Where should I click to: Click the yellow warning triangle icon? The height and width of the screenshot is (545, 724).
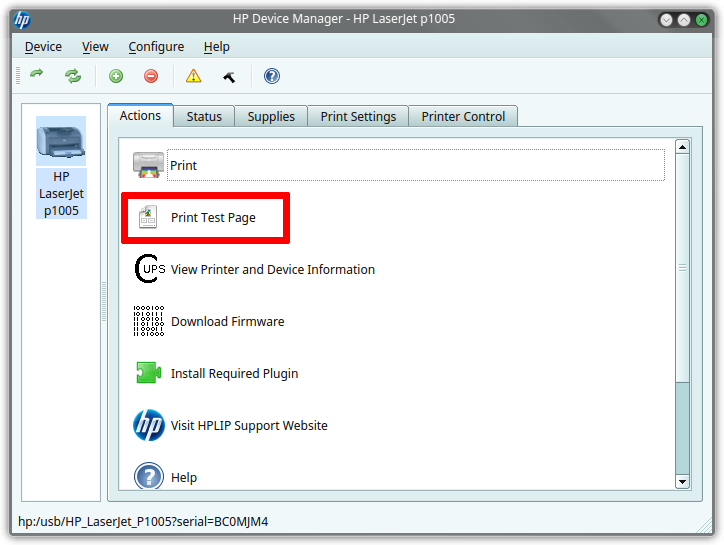click(193, 76)
